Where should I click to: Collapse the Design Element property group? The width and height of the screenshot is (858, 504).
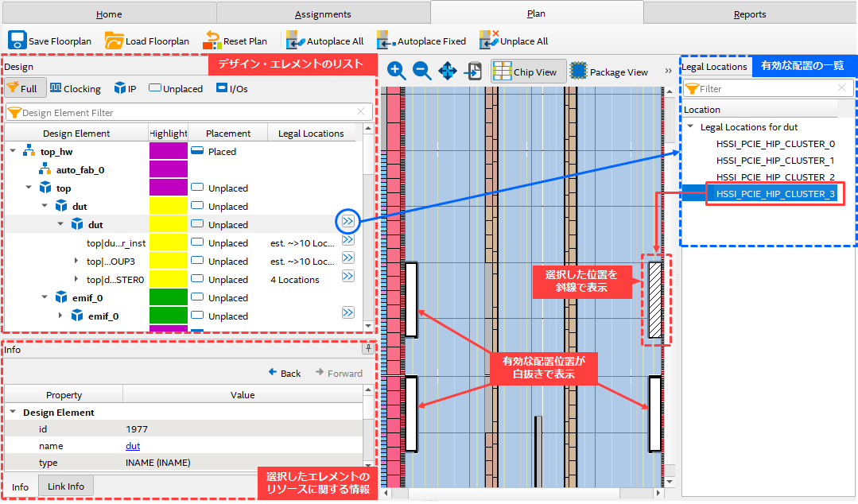pos(13,412)
